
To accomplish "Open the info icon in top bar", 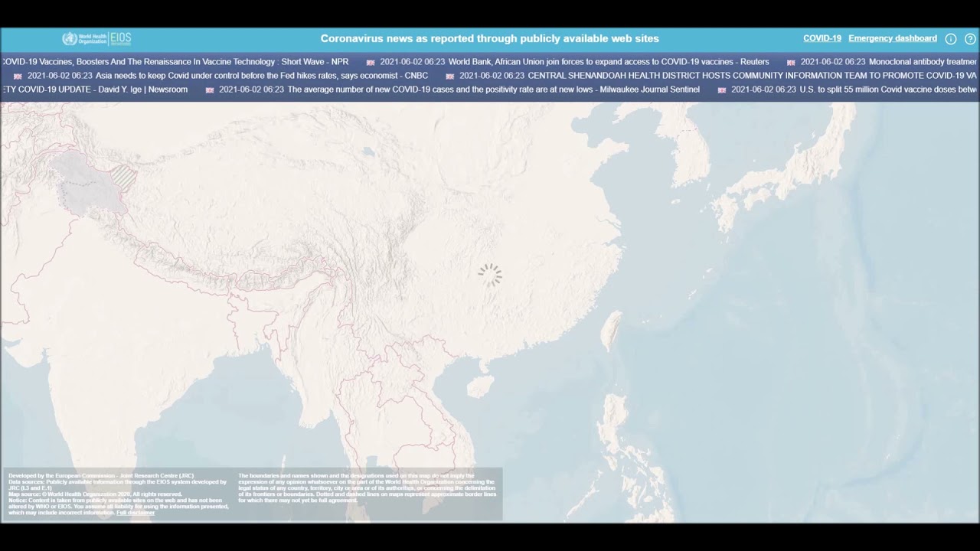I will 950,39.
